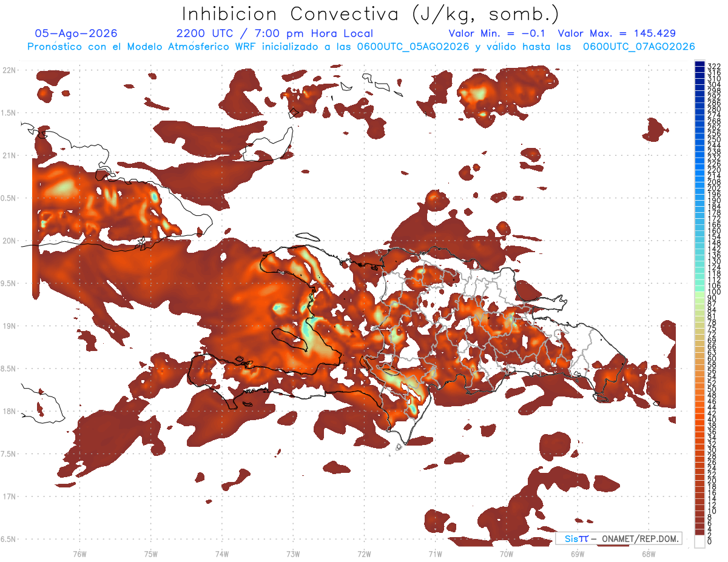Click the 72W longitude axis label
The image size is (728, 562).
[x=364, y=554]
